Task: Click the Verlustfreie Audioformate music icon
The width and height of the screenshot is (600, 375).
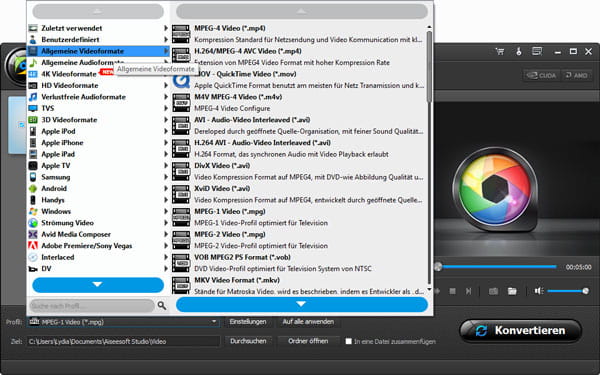Action: (33, 97)
